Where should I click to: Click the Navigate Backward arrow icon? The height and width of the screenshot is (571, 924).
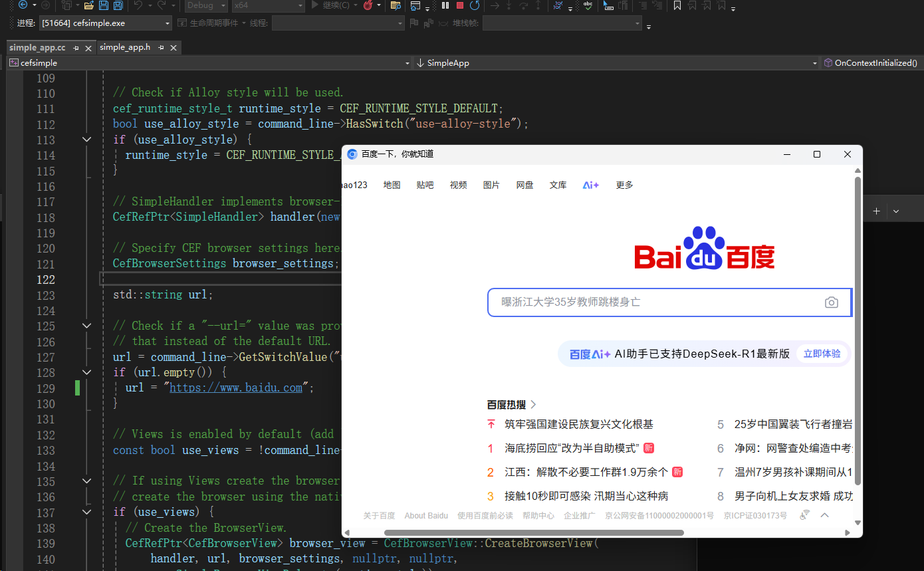[23, 5]
